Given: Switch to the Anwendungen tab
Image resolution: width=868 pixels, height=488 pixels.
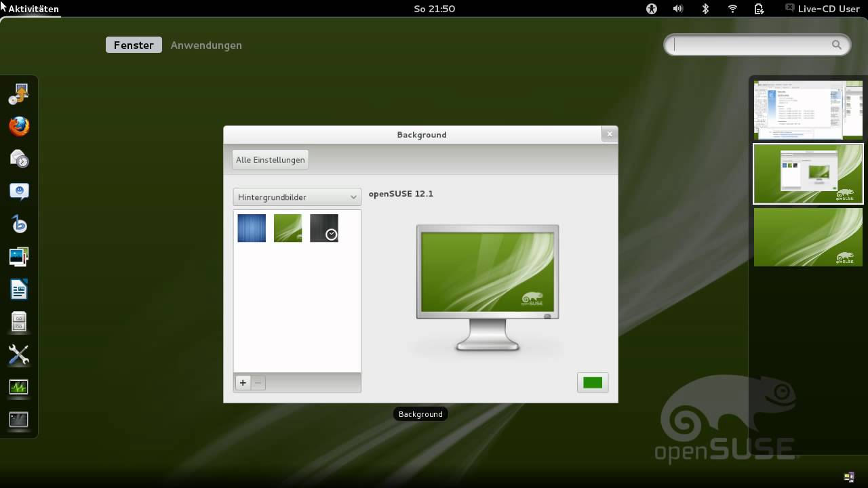Looking at the screenshot, I should (x=206, y=45).
